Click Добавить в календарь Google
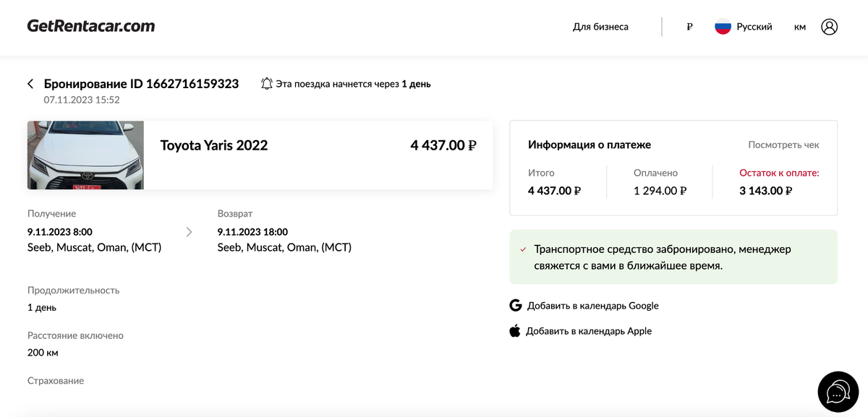Screen dimensions: 868x417 (593, 305)
